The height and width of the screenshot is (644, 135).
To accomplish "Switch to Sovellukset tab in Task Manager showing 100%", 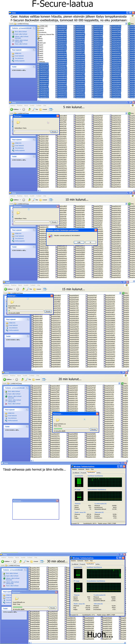I will [76, 473].
